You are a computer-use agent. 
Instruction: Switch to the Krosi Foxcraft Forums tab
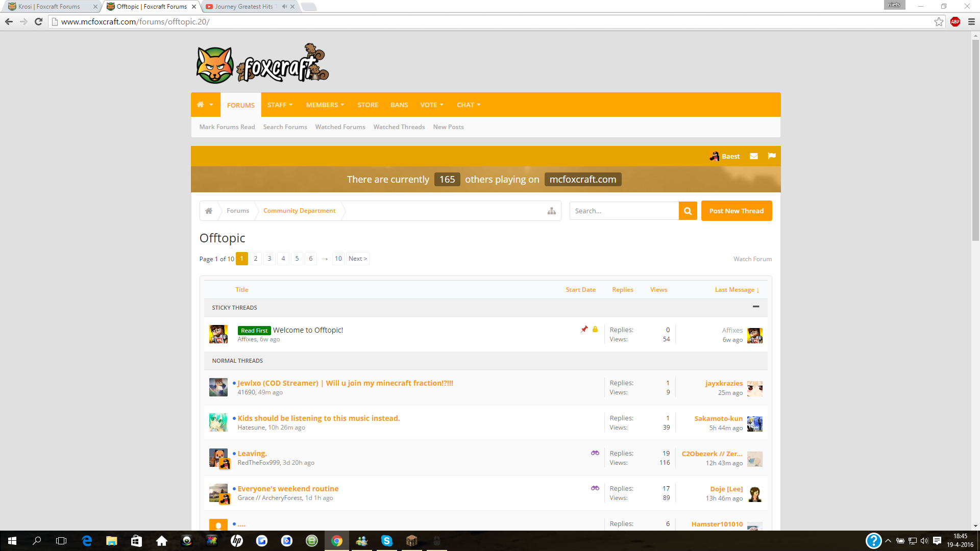(x=49, y=7)
